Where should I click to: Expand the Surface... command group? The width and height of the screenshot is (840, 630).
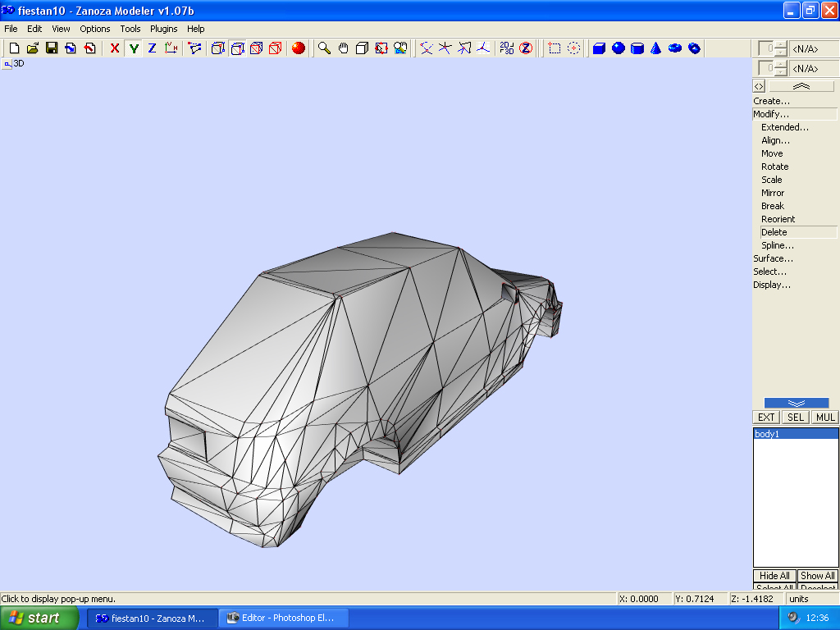coord(773,258)
